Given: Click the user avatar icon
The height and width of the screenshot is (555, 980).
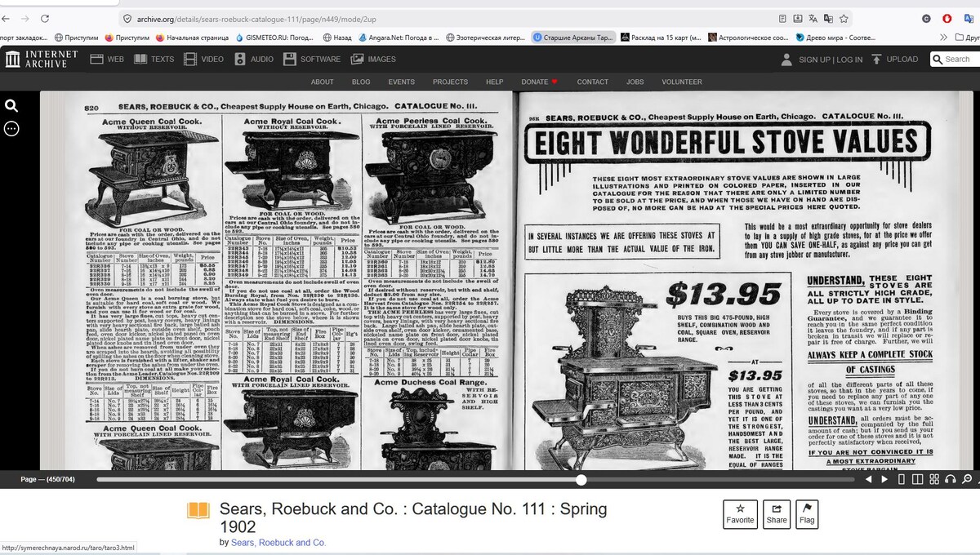Looking at the screenshot, I should pyautogui.click(x=786, y=59).
